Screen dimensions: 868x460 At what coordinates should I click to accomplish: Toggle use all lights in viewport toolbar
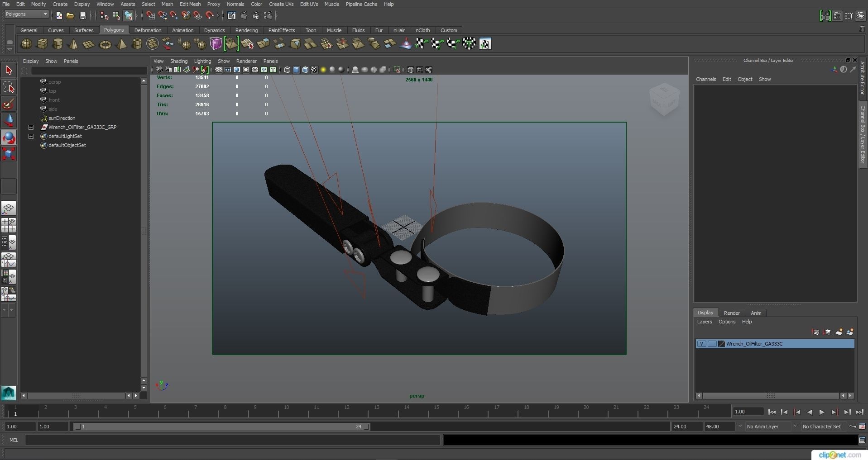323,70
